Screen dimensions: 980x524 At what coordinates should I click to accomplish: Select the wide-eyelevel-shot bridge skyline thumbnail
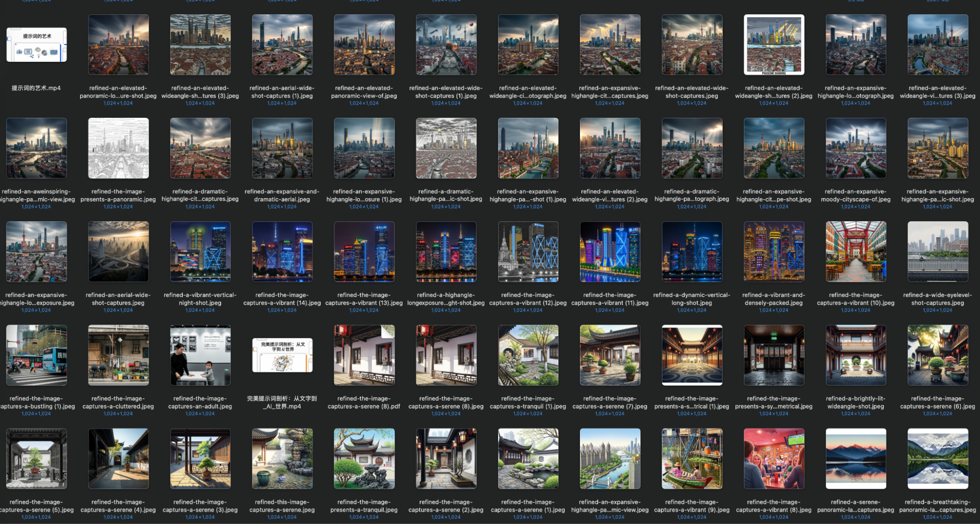pyautogui.click(x=937, y=251)
